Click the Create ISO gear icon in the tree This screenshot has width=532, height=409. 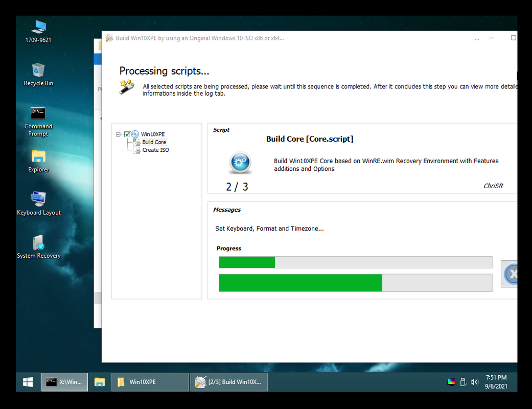(x=137, y=150)
